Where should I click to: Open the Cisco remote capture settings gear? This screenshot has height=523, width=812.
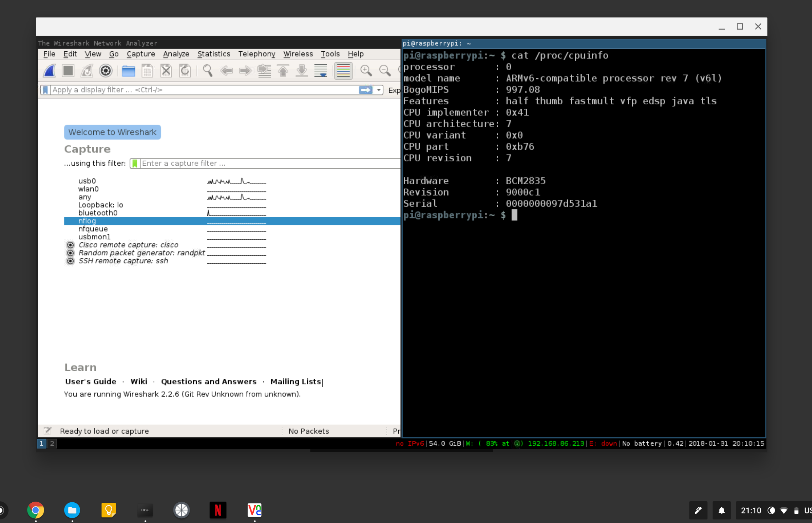[x=71, y=245]
